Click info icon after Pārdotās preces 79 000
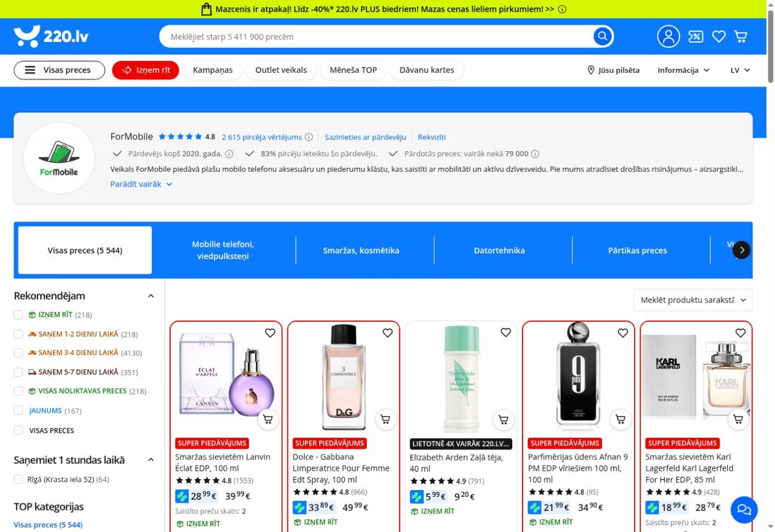775x532 pixels. click(x=535, y=154)
